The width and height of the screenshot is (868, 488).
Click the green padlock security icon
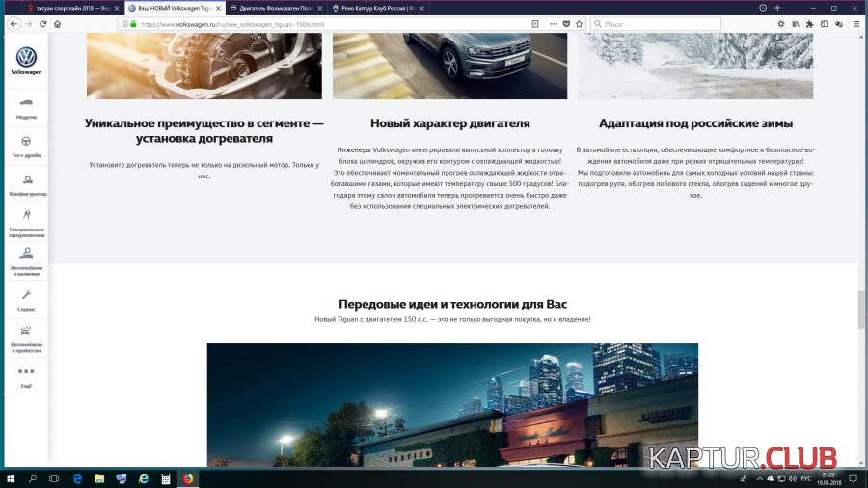[133, 24]
